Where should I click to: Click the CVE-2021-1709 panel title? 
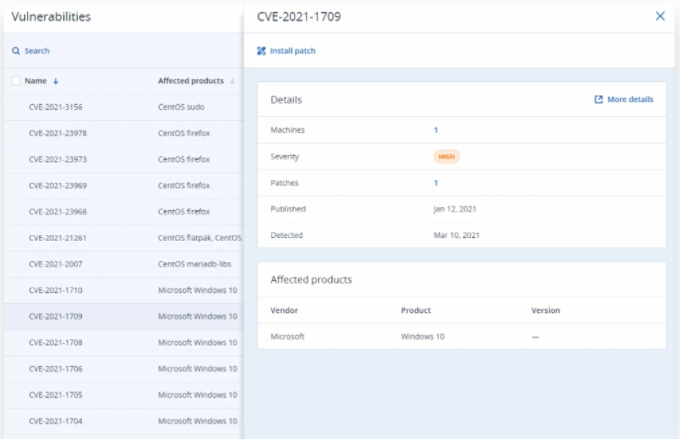coord(299,16)
